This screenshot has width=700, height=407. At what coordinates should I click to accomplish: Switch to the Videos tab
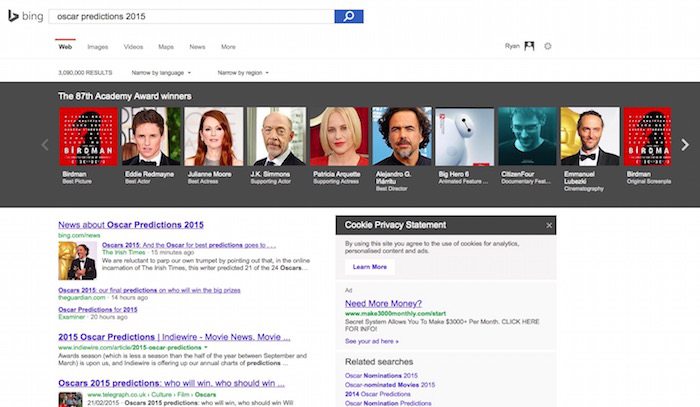(x=133, y=46)
